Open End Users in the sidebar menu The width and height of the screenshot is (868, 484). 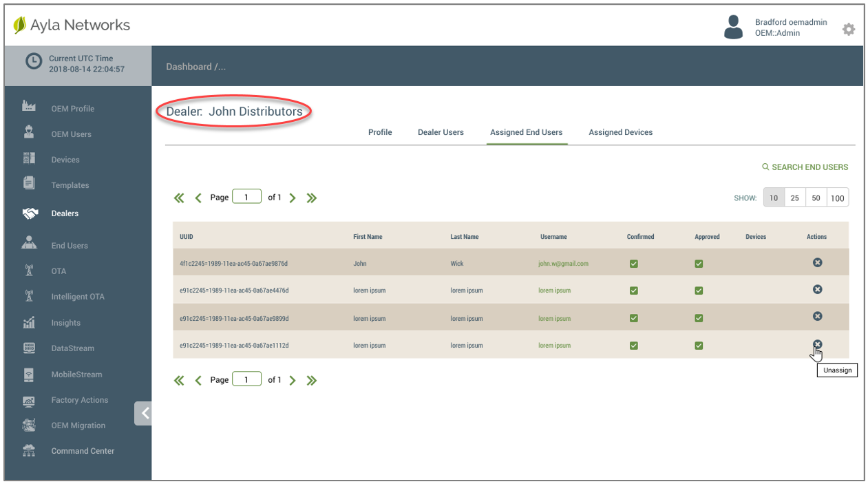(x=70, y=246)
